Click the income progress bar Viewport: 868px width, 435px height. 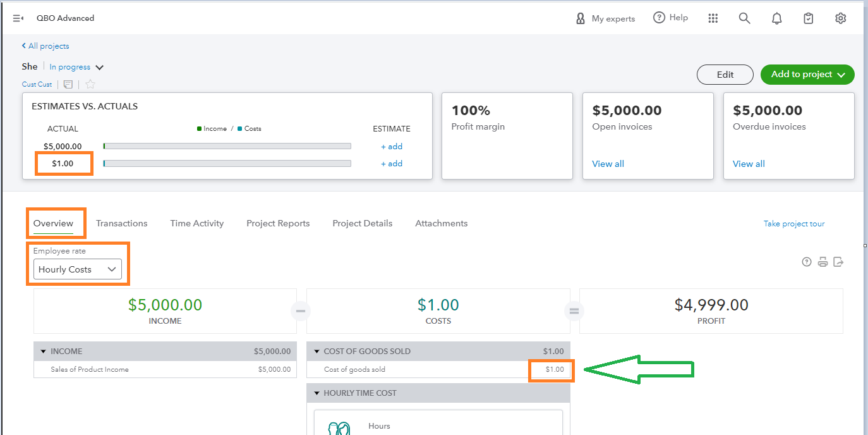tap(227, 146)
